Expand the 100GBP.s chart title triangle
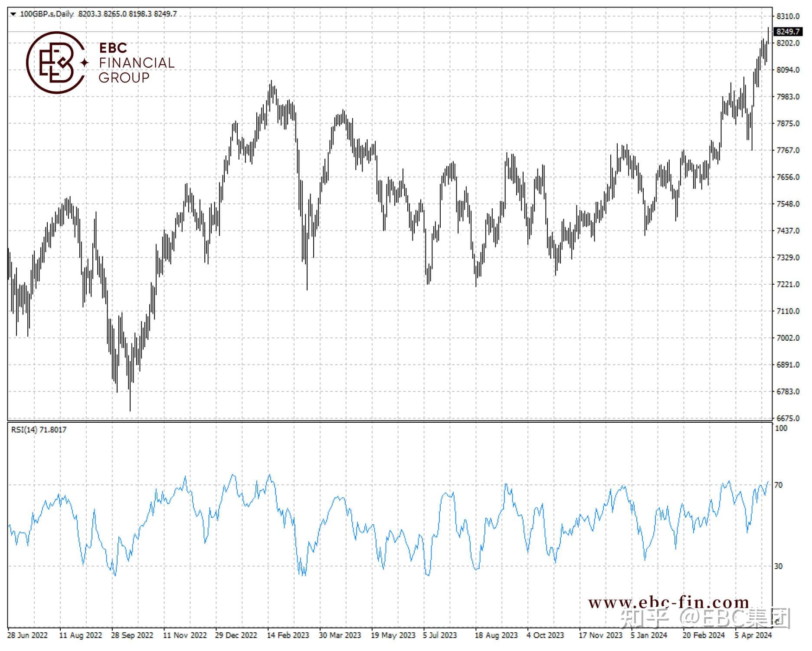Image resolution: width=812 pixels, height=651 pixels. click(x=13, y=14)
